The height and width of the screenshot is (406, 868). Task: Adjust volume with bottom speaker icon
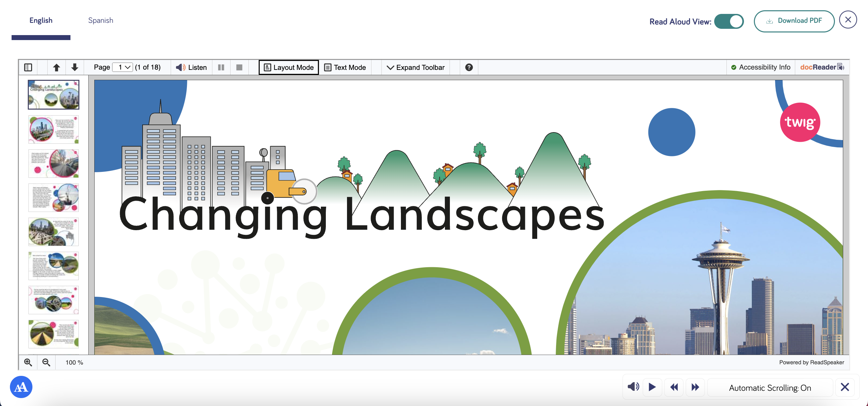633,387
